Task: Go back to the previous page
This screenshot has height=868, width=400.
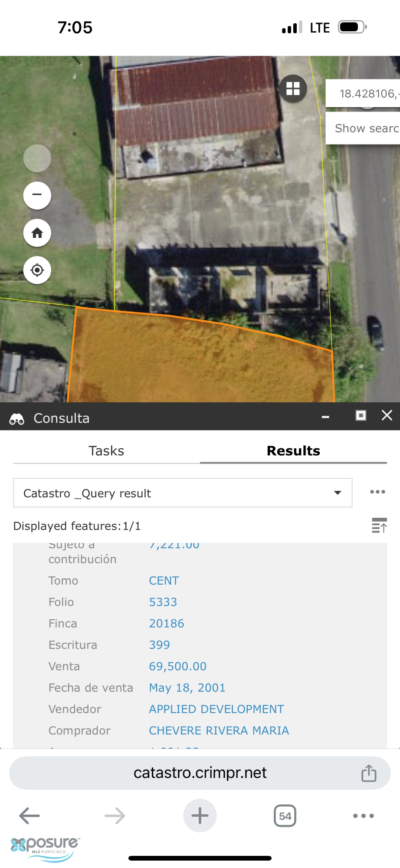Action: click(30, 816)
